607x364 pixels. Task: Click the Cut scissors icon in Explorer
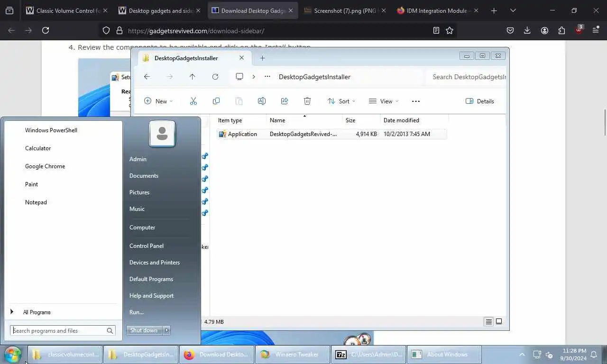pos(193,101)
